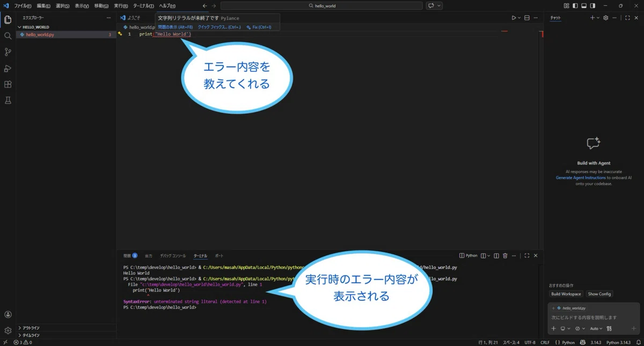
Task: Click the Build Workspace button
Action: tap(566, 294)
